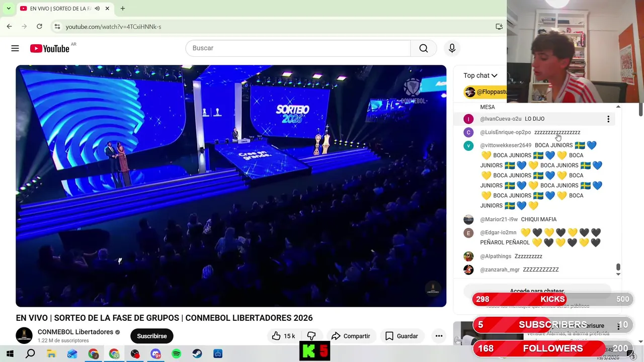Viewport: 644px width, 362px height.
Task: Open PlayStation app on taskbar
Action: [218, 354]
